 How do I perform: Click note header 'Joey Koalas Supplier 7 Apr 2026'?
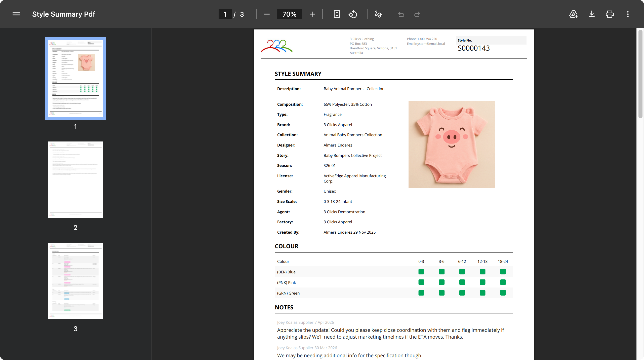pyautogui.click(x=305, y=322)
